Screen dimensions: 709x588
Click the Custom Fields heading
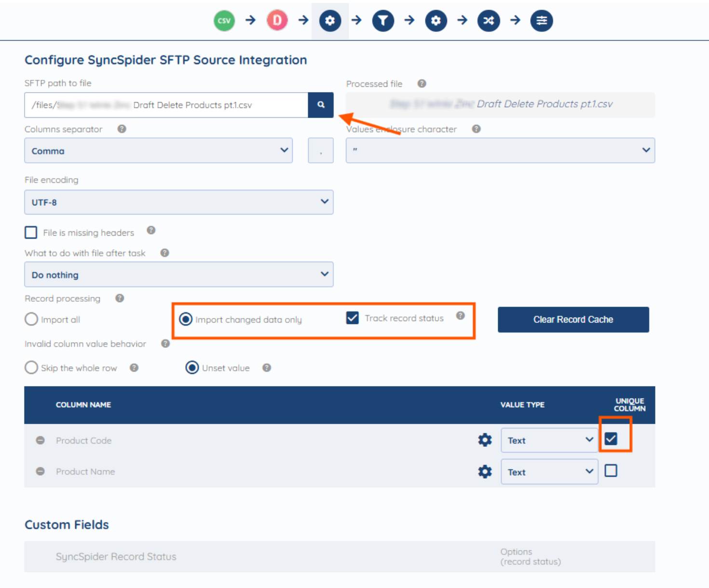pos(67,524)
